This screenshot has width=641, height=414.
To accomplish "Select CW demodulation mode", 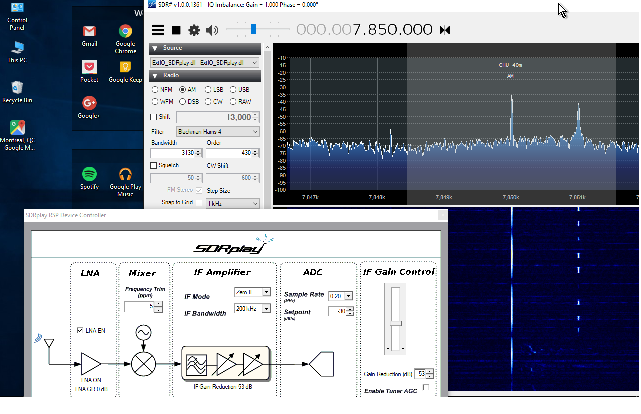I will [208, 101].
